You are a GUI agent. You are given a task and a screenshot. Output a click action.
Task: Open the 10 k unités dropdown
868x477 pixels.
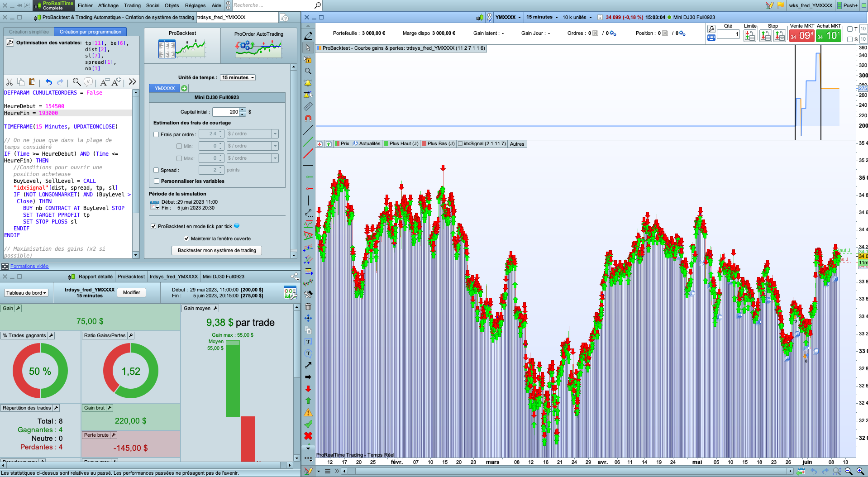[577, 17]
